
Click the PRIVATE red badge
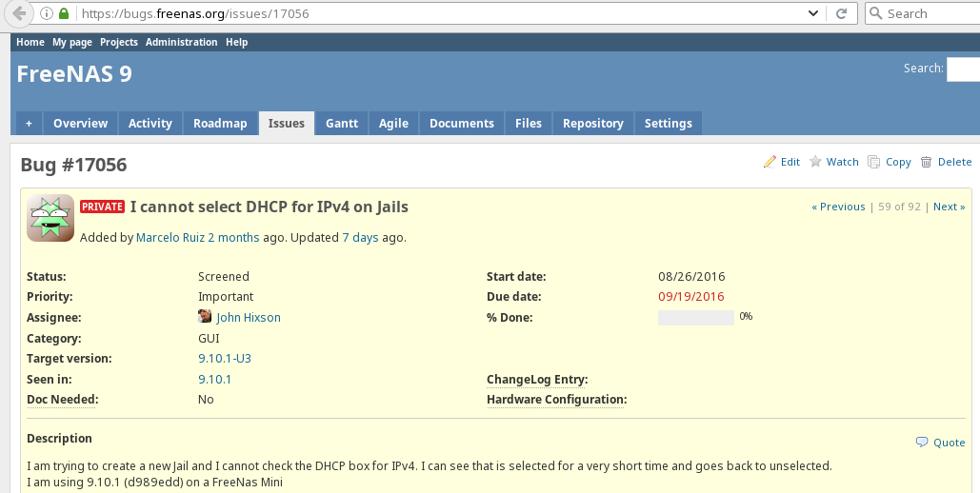coord(103,207)
